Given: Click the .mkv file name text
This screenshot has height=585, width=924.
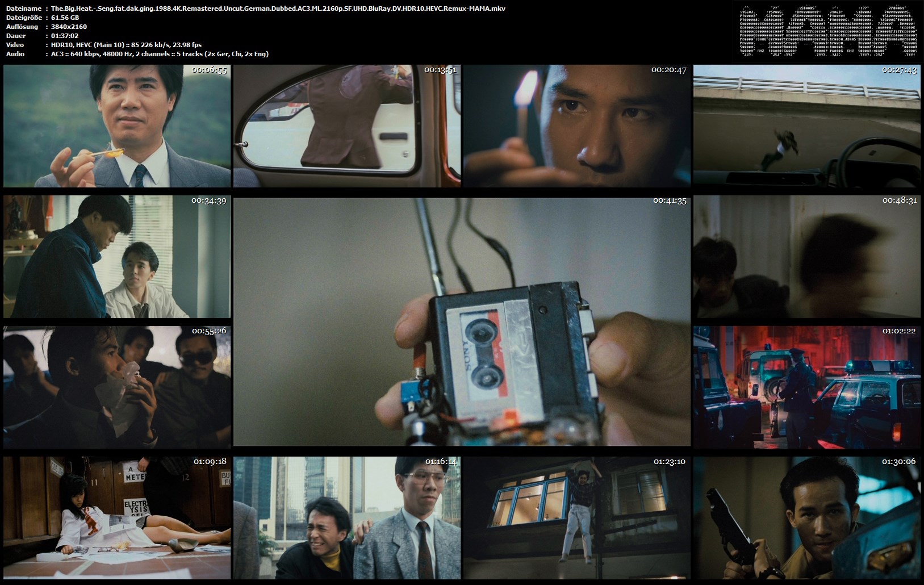Looking at the screenshot, I should (x=278, y=9).
